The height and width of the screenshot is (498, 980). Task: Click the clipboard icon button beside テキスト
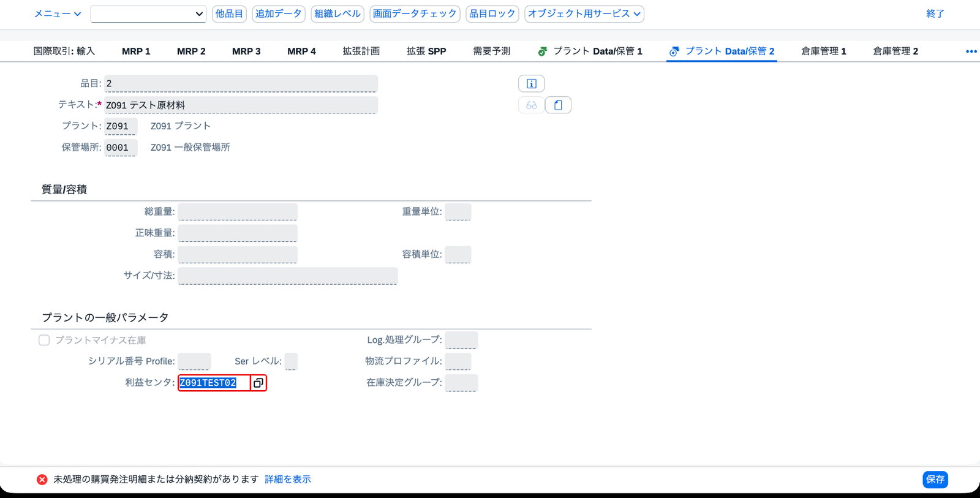tap(558, 105)
